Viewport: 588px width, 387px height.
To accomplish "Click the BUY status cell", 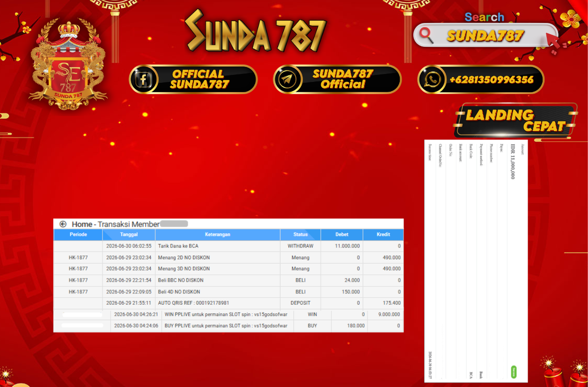I will [x=312, y=326].
